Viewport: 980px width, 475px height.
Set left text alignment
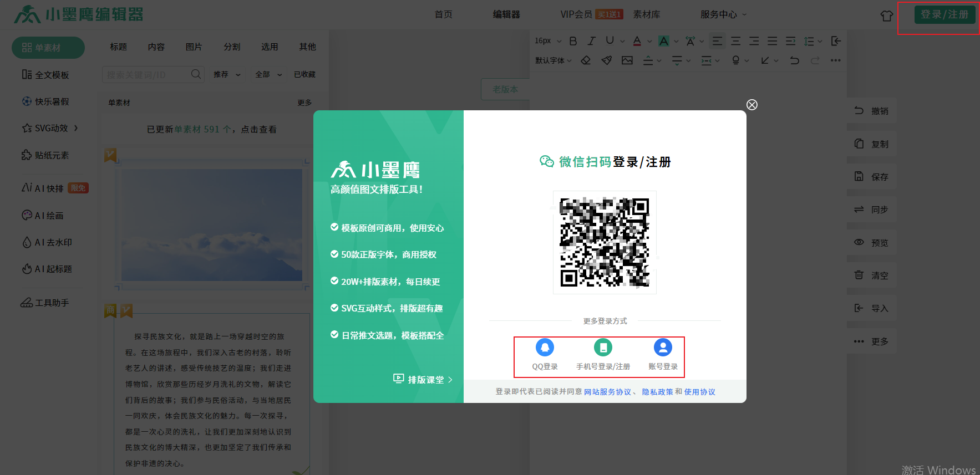coord(717,41)
